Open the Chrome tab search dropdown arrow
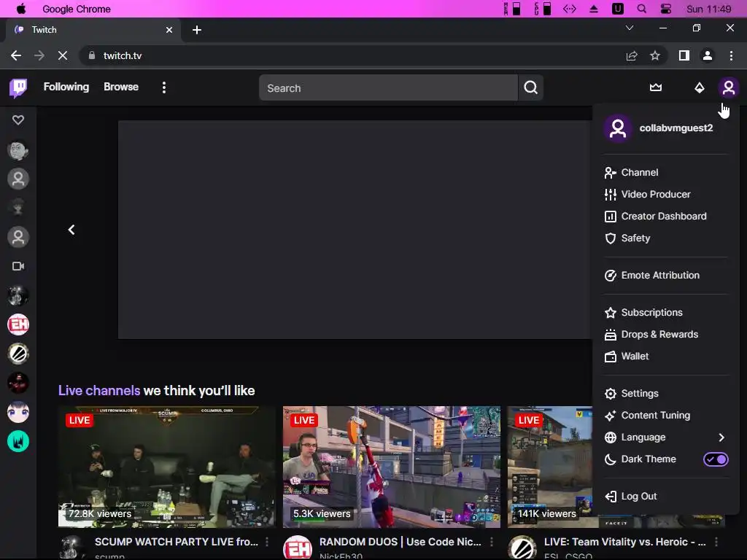 (630, 28)
